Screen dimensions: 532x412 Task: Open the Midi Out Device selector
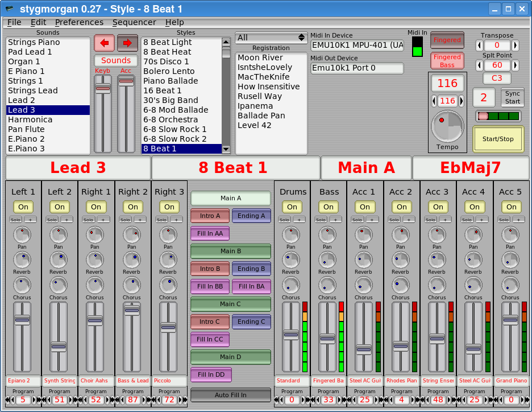(x=357, y=68)
